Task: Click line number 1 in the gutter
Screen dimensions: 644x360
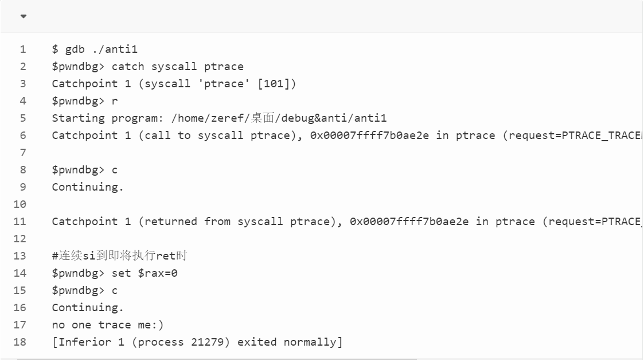Action: click(23, 49)
